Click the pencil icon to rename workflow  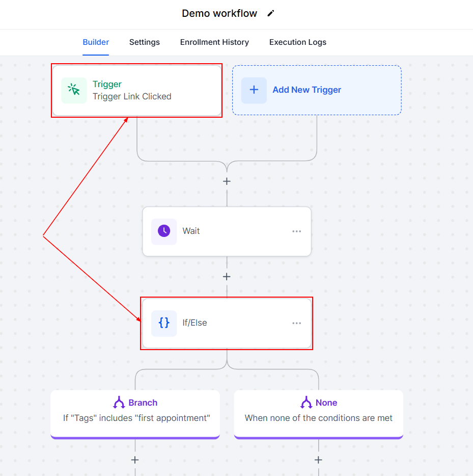pos(271,13)
